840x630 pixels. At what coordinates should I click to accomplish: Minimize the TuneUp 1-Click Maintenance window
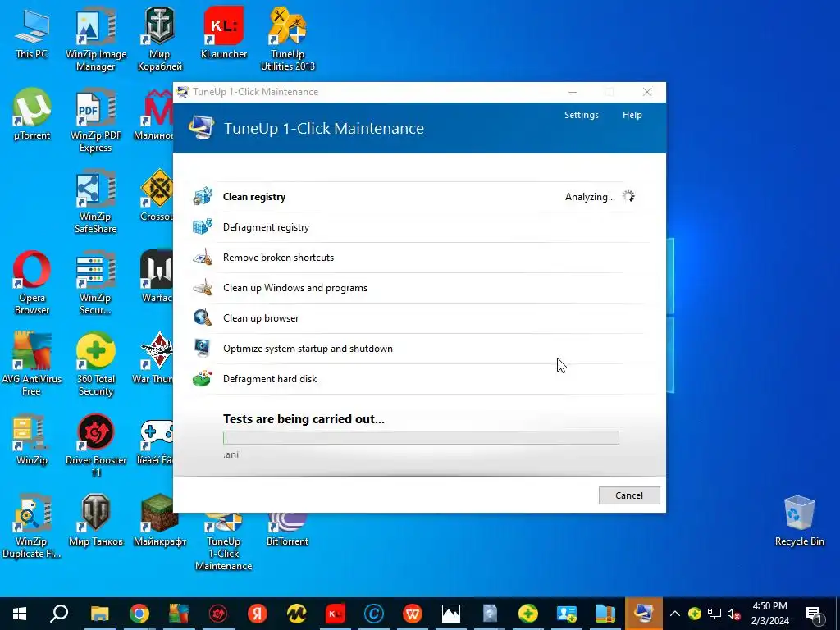(573, 92)
